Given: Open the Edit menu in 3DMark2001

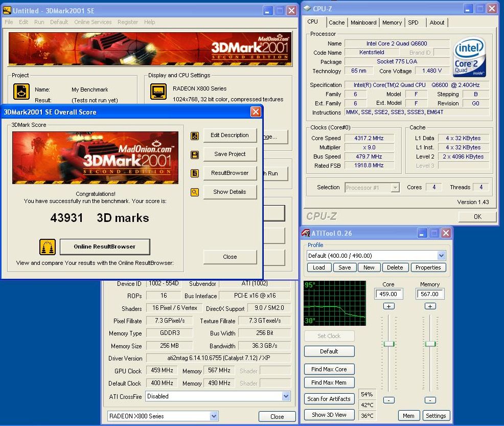Looking at the screenshot, I should 24,22.
